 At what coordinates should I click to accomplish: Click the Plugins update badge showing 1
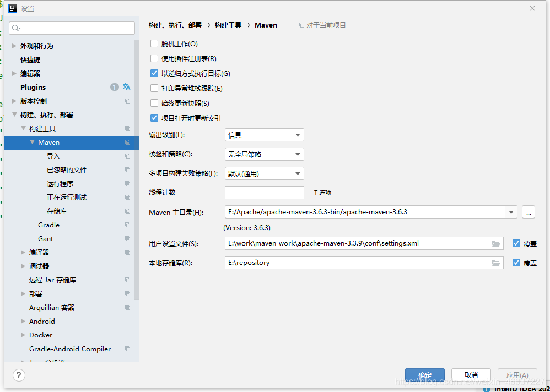click(x=114, y=87)
